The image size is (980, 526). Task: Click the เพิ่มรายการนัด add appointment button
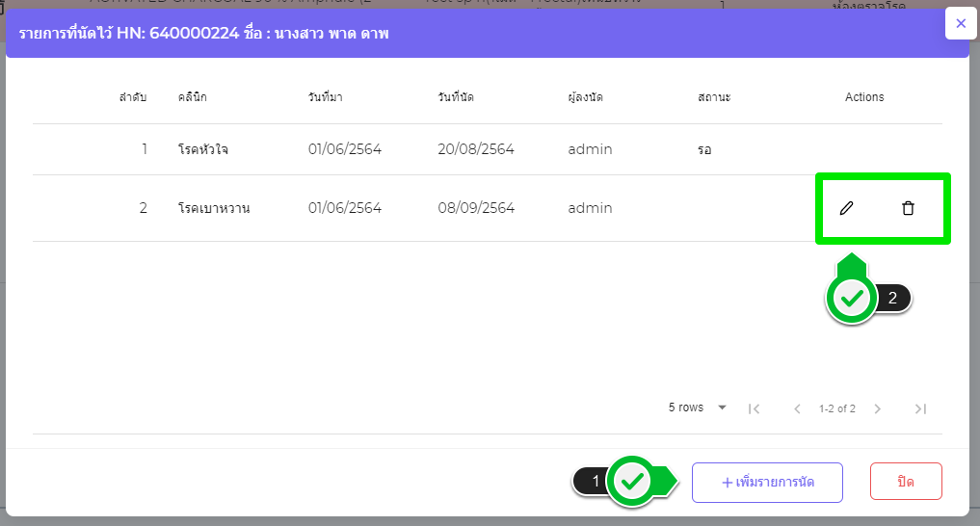(767, 482)
